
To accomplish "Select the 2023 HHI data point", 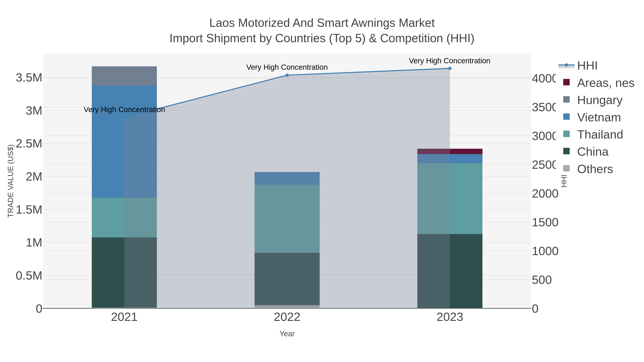I will (x=450, y=68).
